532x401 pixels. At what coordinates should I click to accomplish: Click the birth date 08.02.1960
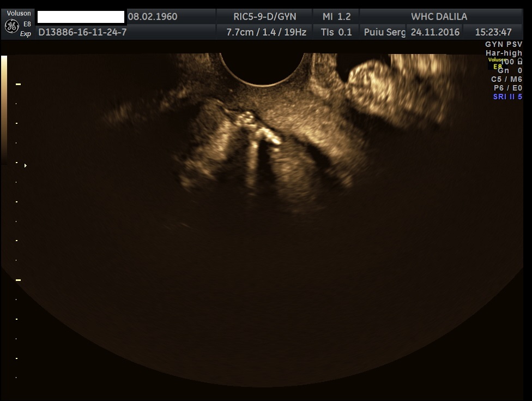pos(153,16)
